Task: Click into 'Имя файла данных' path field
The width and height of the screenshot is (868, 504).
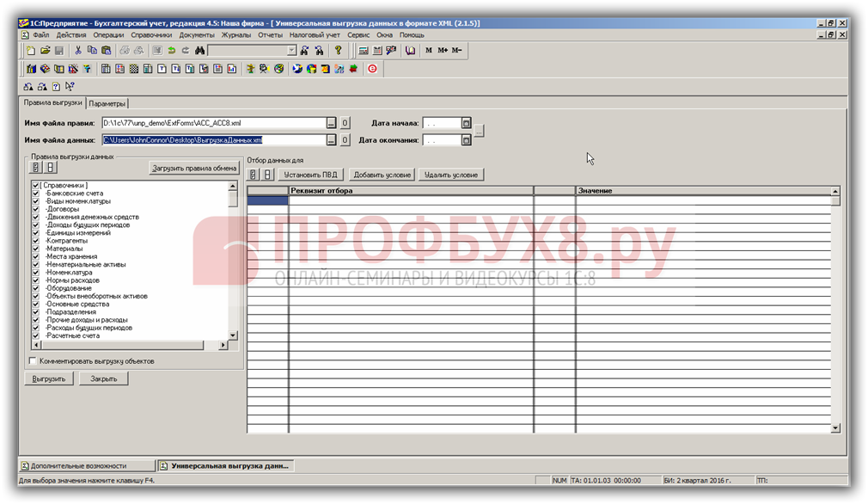Action: (x=214, y=140)
